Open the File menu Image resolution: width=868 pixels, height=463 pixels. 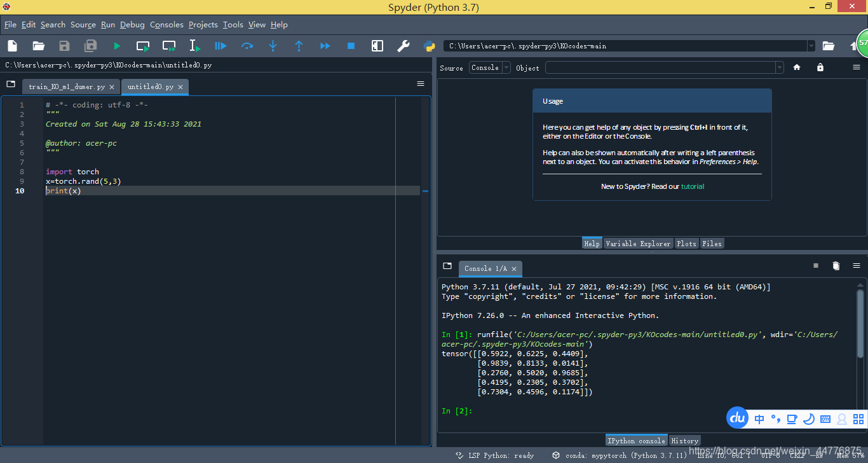10,25
